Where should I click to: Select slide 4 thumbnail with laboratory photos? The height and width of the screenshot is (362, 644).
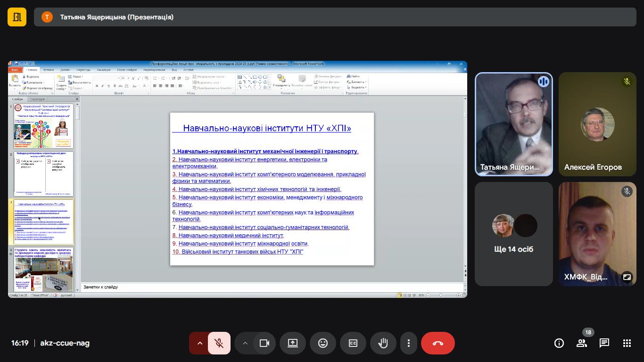pos(43,270)
